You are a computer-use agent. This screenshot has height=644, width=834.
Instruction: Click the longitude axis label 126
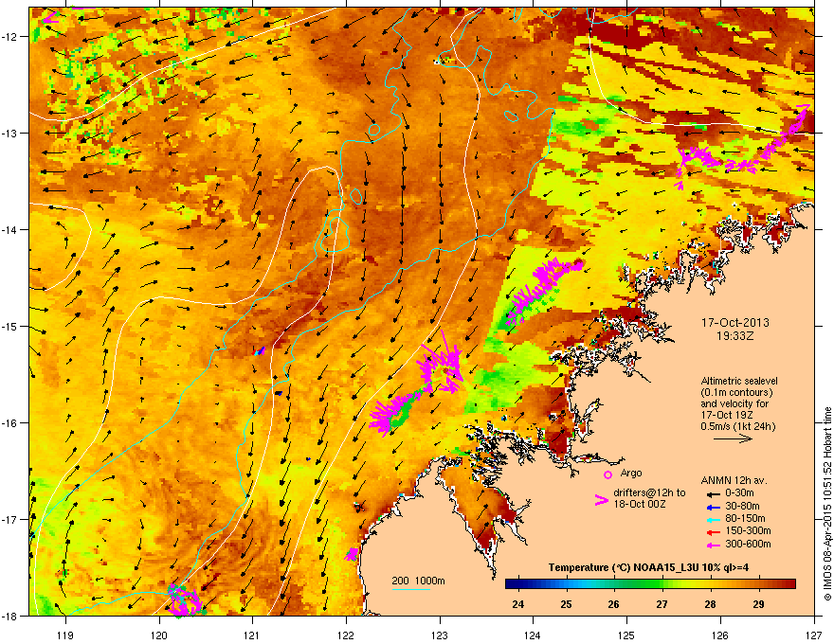pos(720,635)
